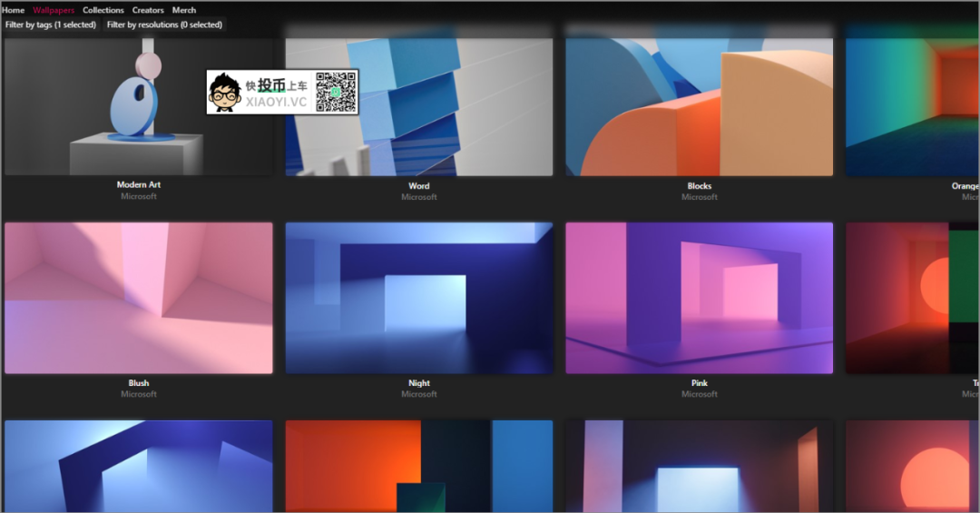
Task: Open the blue angular arch wallpaper below Blush
Action: pos(138,466)
